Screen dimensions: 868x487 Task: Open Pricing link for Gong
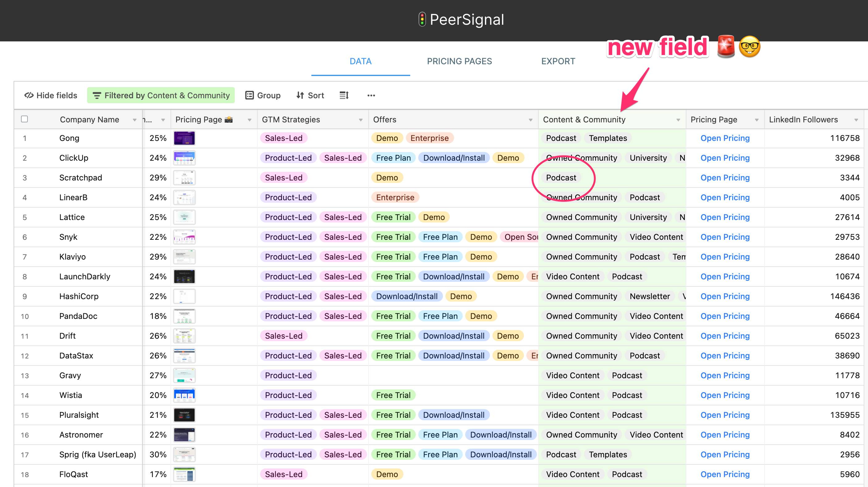725,138
